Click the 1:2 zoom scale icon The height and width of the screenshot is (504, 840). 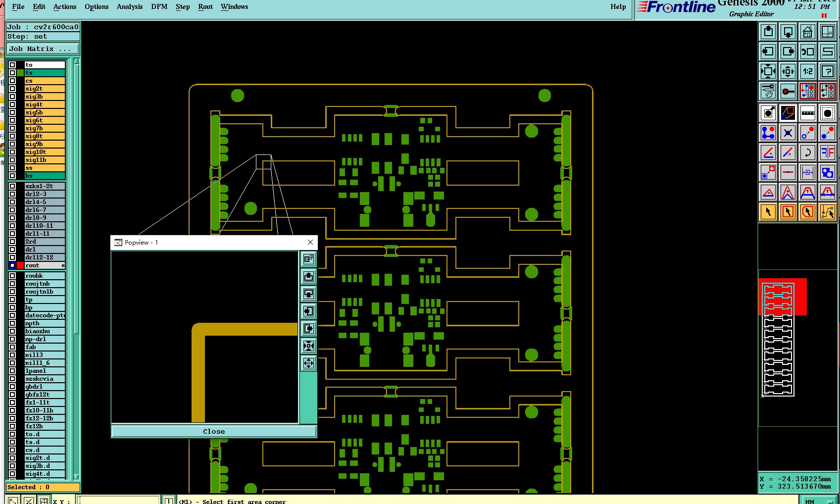[x=808, y=71]
